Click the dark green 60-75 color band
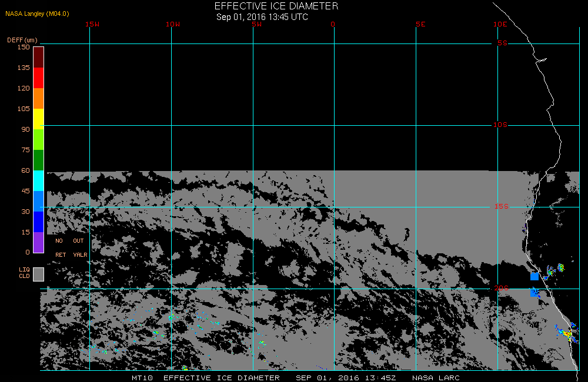The image size is (588, 382). 39,160
